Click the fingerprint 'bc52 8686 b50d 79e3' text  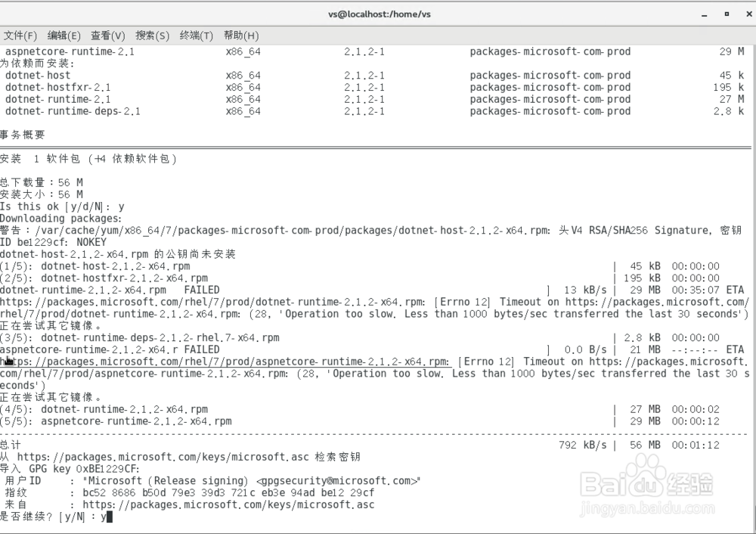point(139,492)
